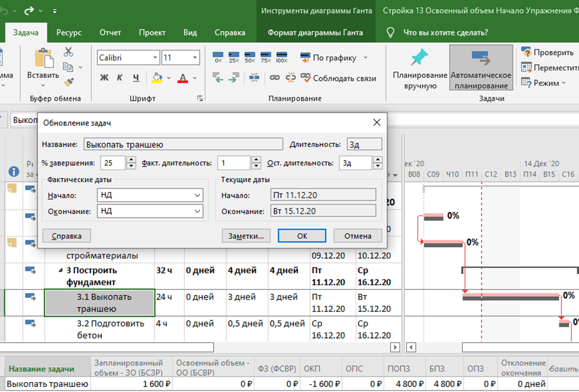Click the Copy icon in the clipboard group
This screenshot has height=392, width=579.
coord(68,67)
